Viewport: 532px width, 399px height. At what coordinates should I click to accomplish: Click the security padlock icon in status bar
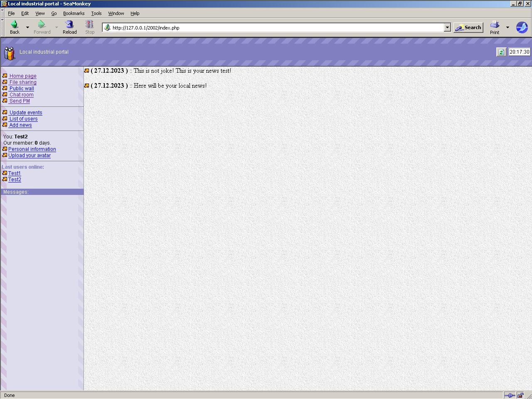tap(520, 395)
